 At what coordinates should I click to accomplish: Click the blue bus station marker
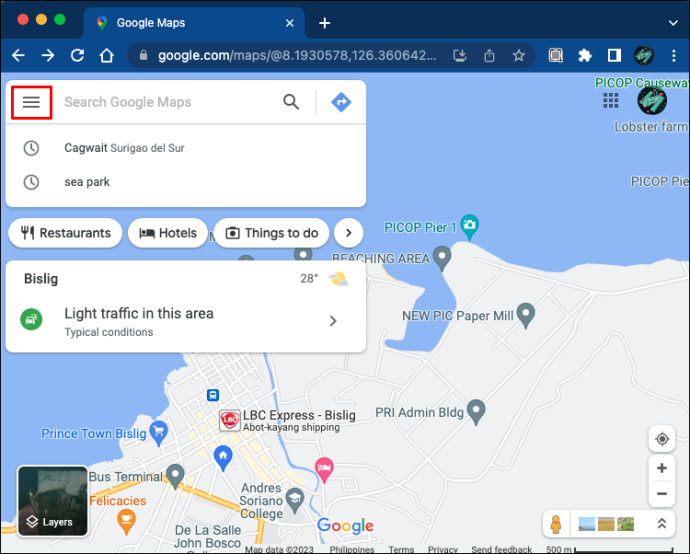point(213,395)
